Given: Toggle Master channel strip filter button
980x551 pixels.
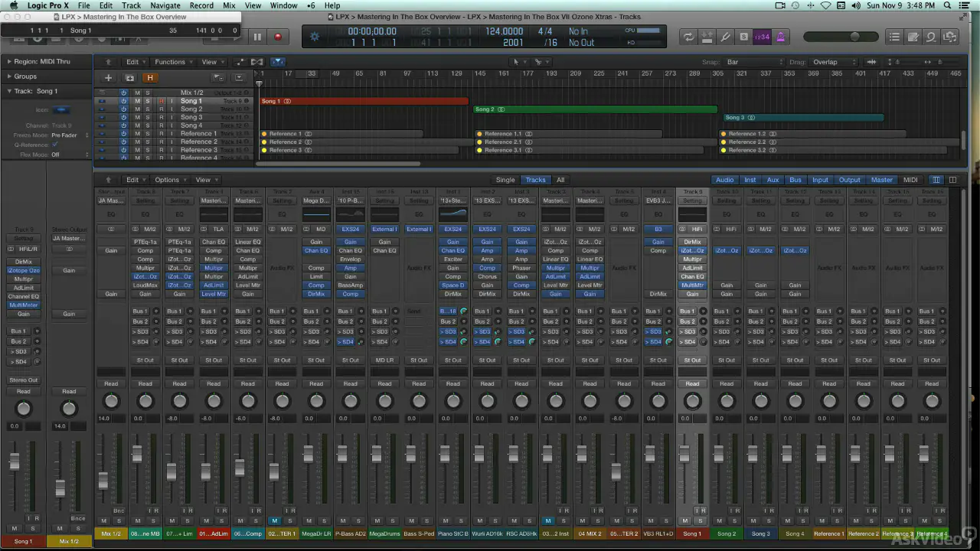Looking at the screenshot, I should pyautogui.click(x=881, y=180).
